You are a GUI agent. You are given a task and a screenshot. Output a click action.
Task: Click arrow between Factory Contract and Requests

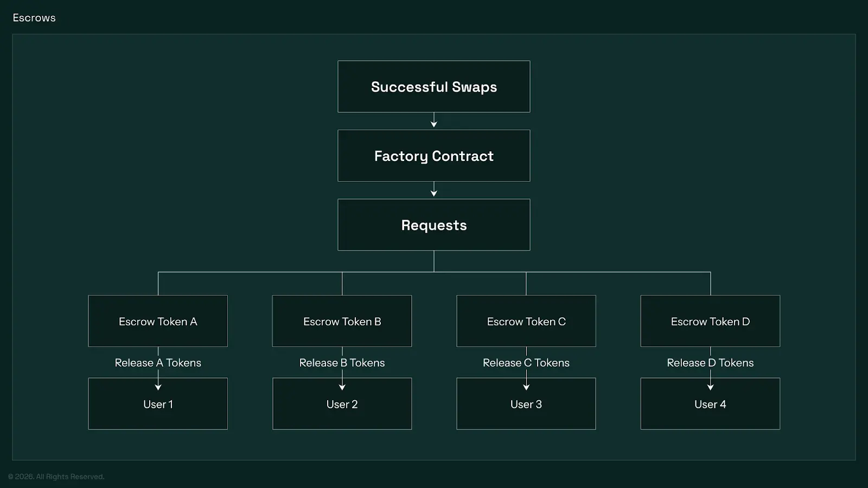(433, 190)
